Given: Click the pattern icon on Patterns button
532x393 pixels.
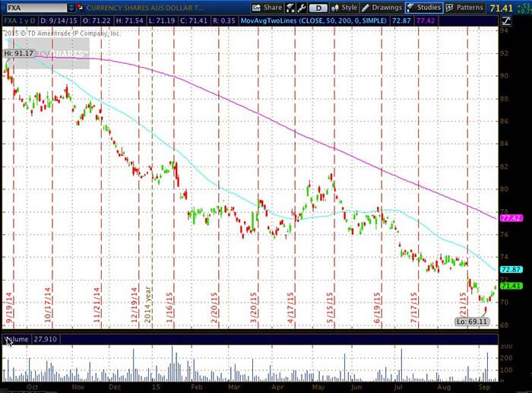Looking at the screenshot, I should coord(450,8).
